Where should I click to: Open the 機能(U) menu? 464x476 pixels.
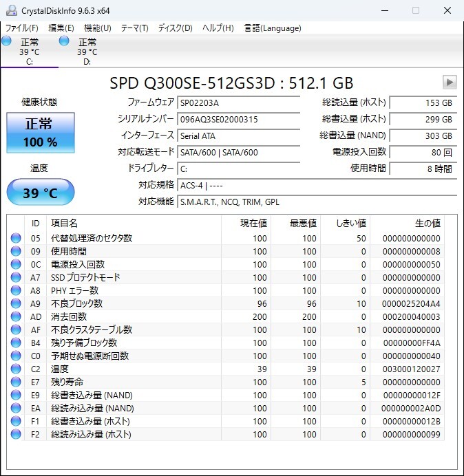98,28
